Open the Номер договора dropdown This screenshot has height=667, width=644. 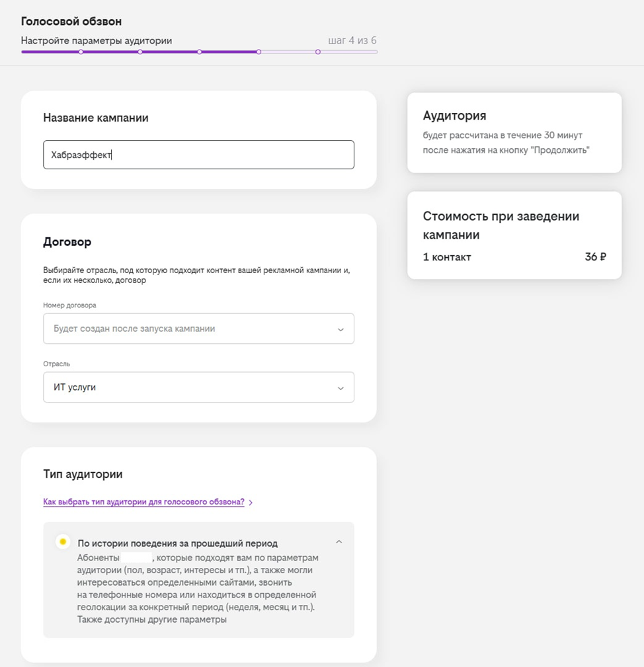click(198, 329)
